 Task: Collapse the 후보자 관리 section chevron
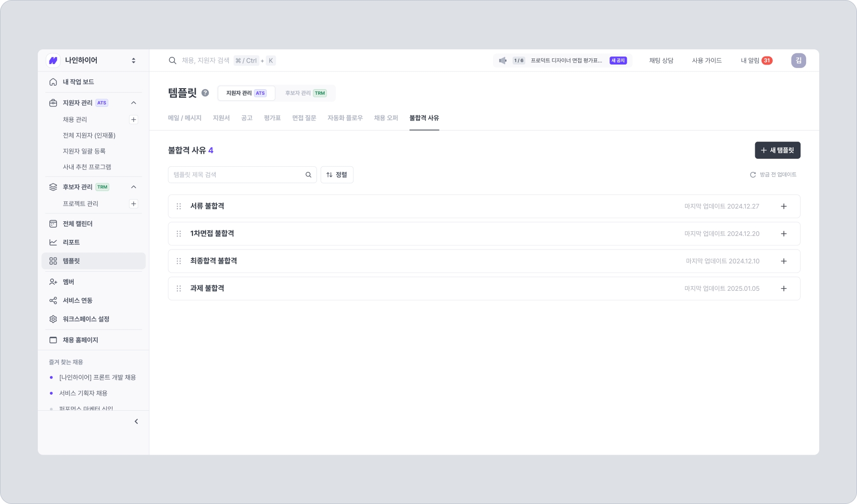tap(134, 187)
